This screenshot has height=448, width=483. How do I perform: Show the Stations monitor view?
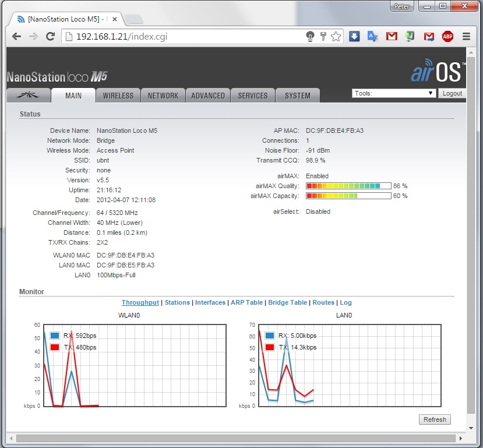[x=177, y=302]
